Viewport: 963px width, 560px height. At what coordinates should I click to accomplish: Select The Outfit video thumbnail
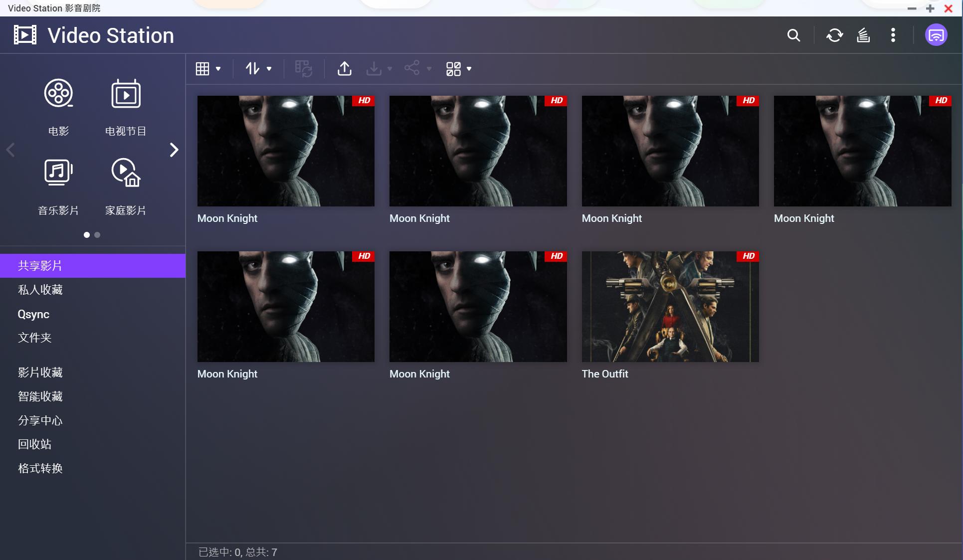670,307
